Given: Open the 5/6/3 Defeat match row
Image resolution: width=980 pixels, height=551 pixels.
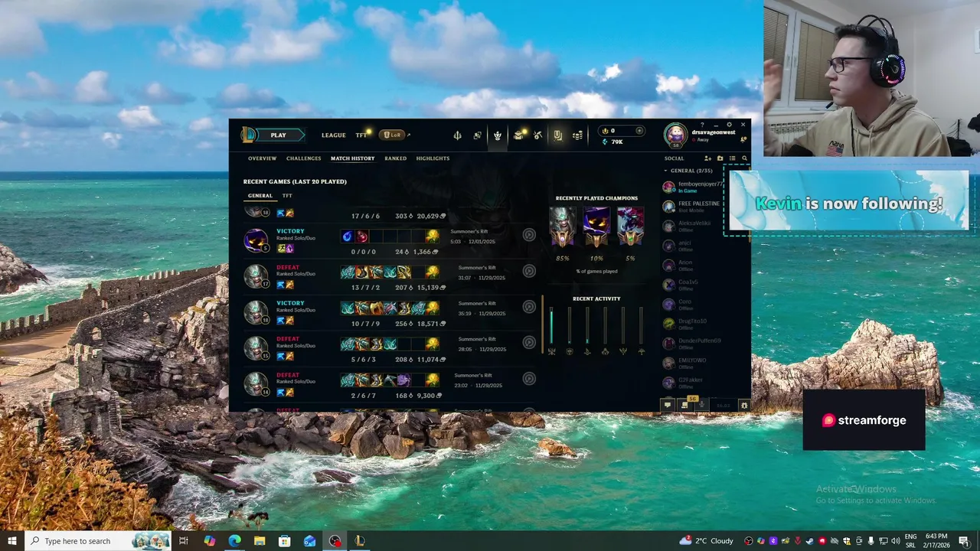Looking at the screenshot, I should click(390, 348).
